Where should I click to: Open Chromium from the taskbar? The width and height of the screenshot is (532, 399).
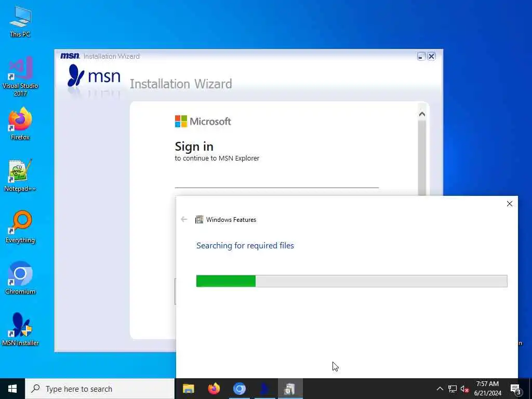pyautogui.click(x=239, y=389)
